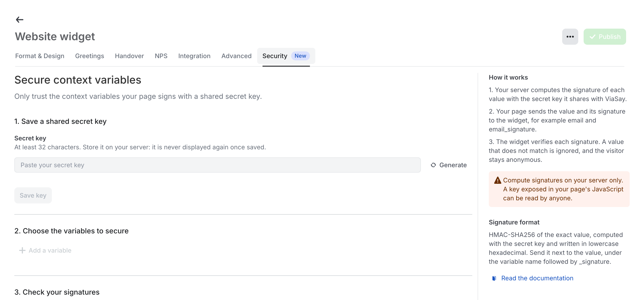The image size is (644, 300).
Task: Focus the Paste your secret key field
Action: [218, 165]
